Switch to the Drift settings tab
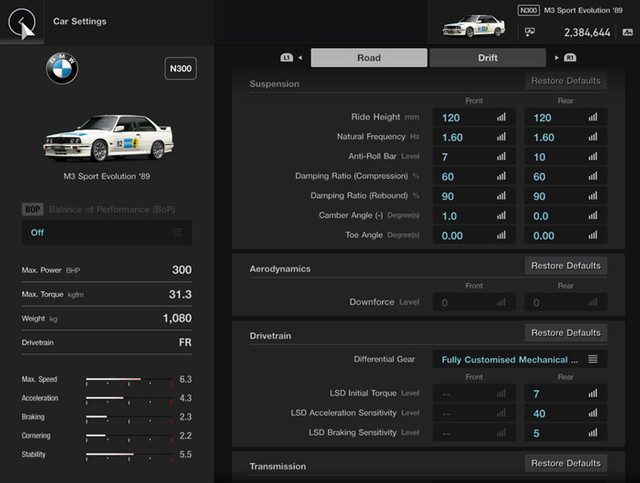The width and height of the screenshot is (640, 483). [487, 58]
